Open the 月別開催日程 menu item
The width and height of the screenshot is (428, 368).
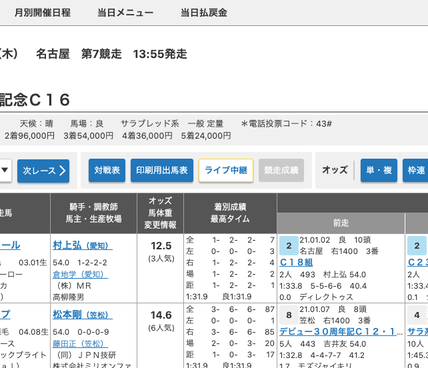click(42, 13)
